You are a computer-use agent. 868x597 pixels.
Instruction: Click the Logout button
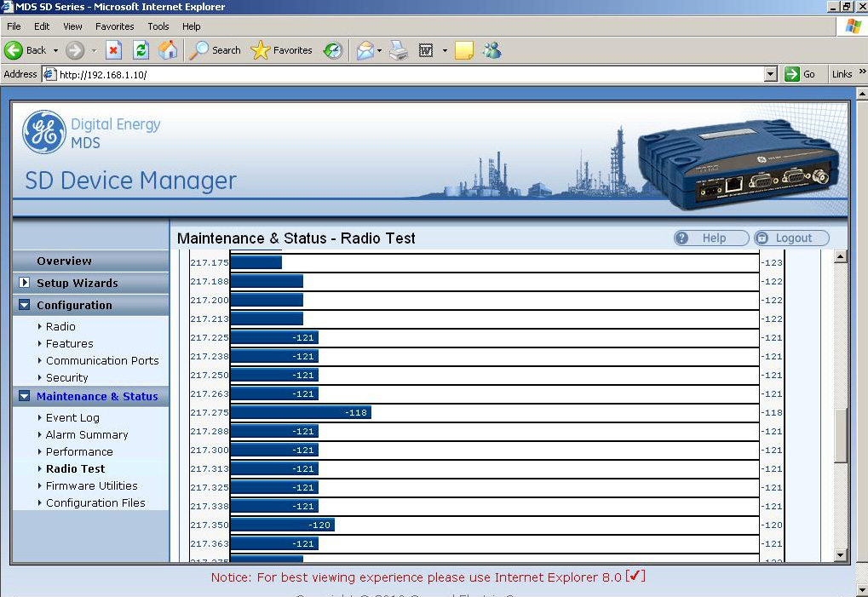point(791,238)
